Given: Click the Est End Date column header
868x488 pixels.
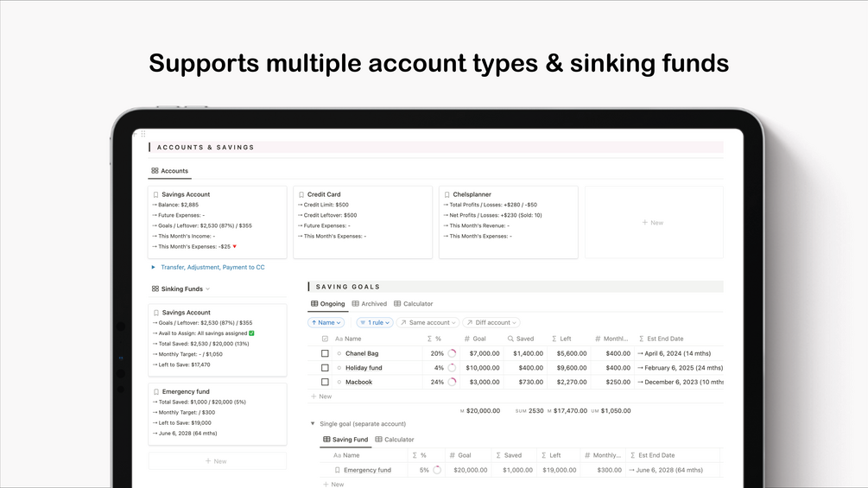Looking at the screenshot, I should point(661,339).
